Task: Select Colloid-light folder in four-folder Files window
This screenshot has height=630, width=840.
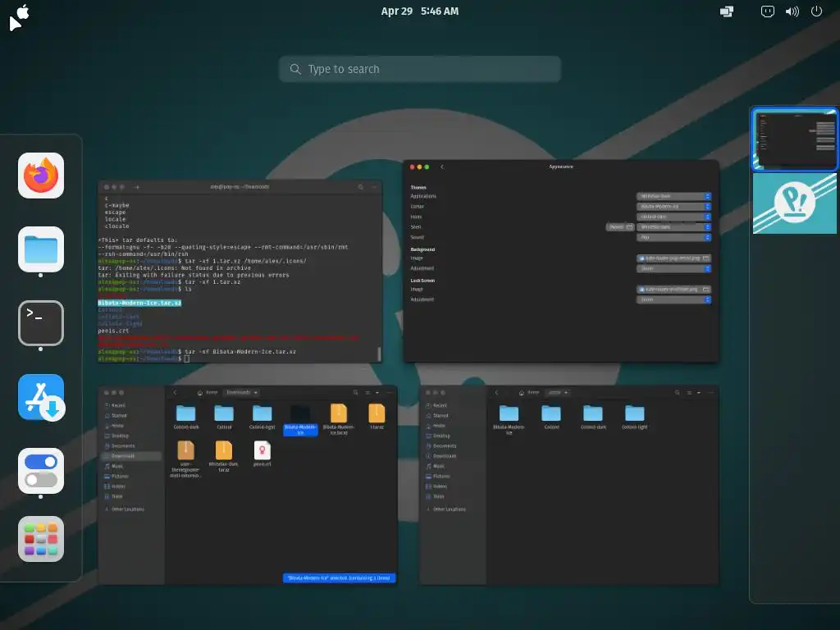Action: [635, 418]
